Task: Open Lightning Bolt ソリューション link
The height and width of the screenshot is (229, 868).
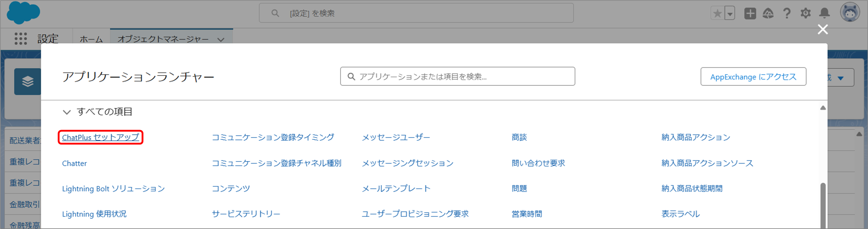Action: 113,189
